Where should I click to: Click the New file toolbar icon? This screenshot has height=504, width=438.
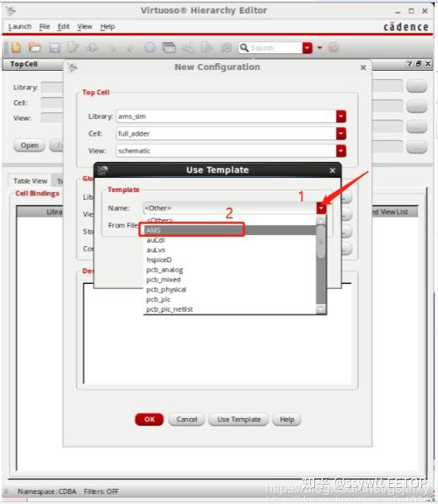16,47
